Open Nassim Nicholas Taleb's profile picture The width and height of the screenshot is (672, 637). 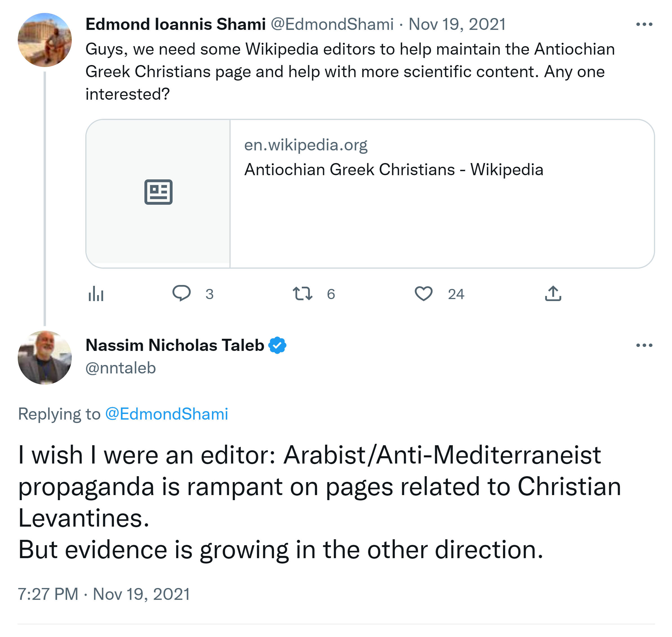point(45,358)
